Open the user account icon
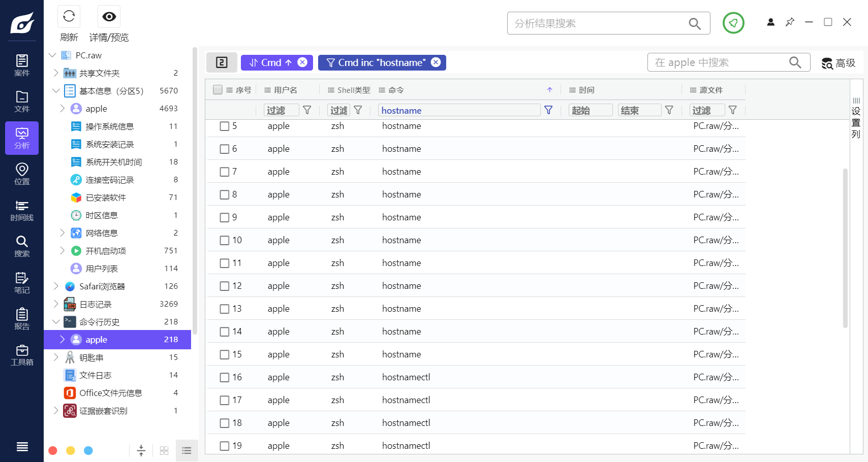The height and width of the screenshot is (462, 868). [771, 22]
